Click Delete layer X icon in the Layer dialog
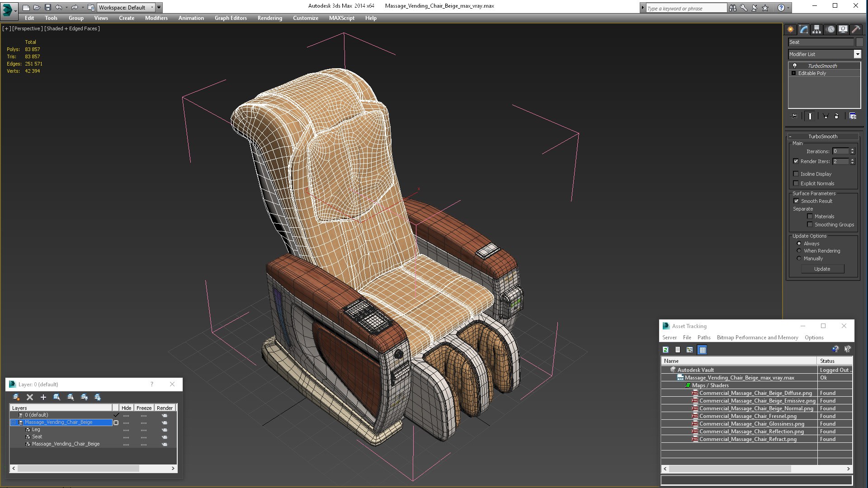The image size is (868, 488). [30, 397]
